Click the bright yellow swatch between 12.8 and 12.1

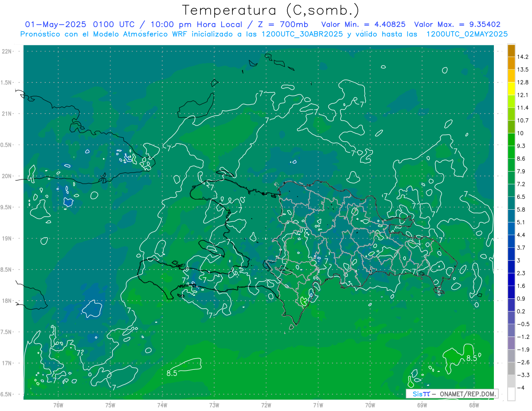pyautogui.click(x=511, y=89)
